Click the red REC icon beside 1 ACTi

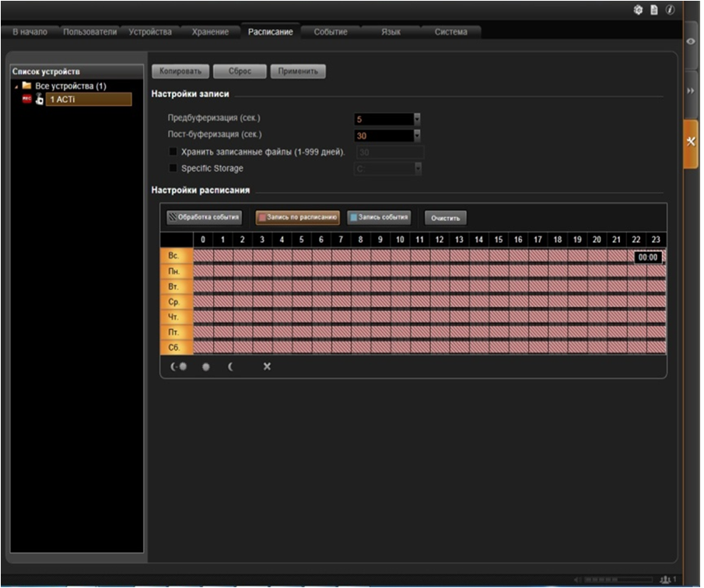(27, 99)
